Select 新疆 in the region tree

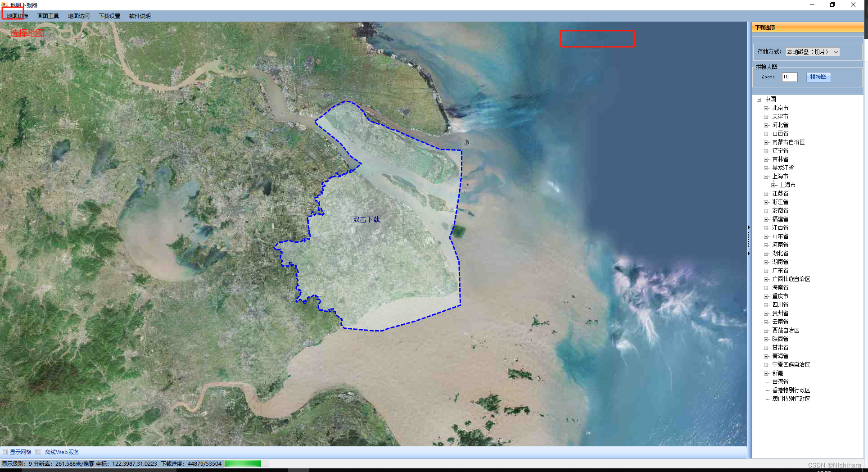click(x=778, y=373)
